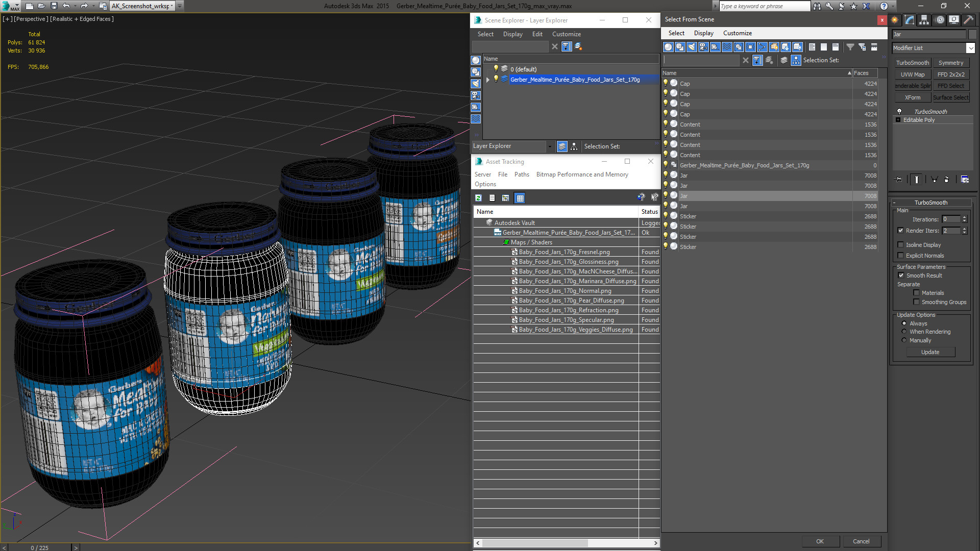Open Server menu in Asset Tracking

click(x=482, y=174)
